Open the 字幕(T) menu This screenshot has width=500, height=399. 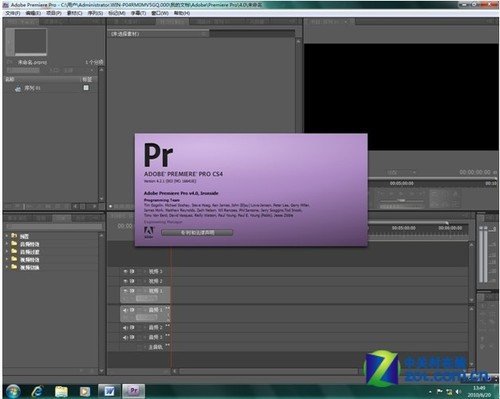pos(138,13)
